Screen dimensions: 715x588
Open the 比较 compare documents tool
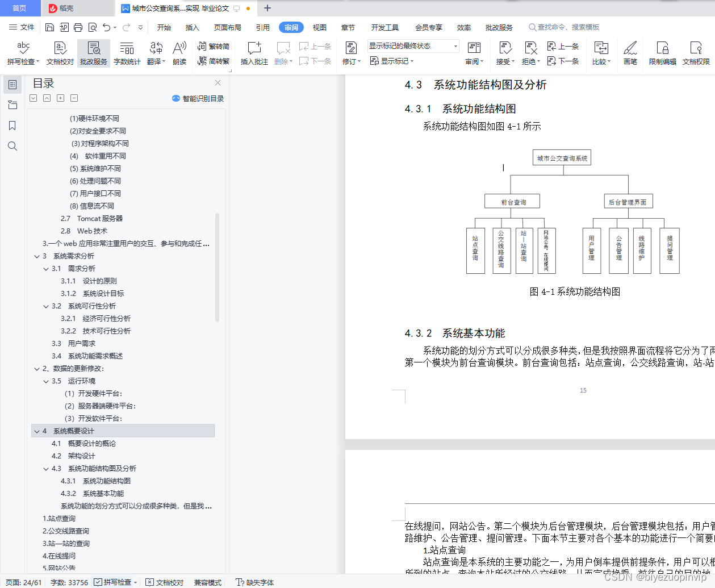tap(601, 53)
